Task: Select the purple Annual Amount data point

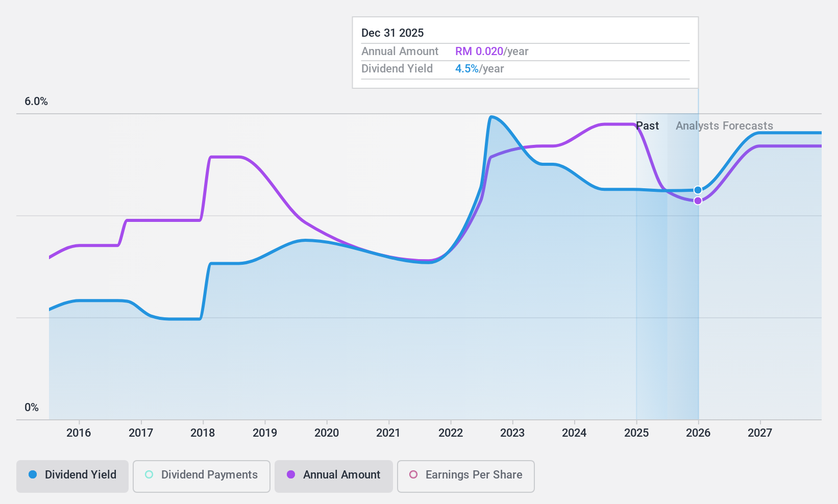Action: (698, 201)
